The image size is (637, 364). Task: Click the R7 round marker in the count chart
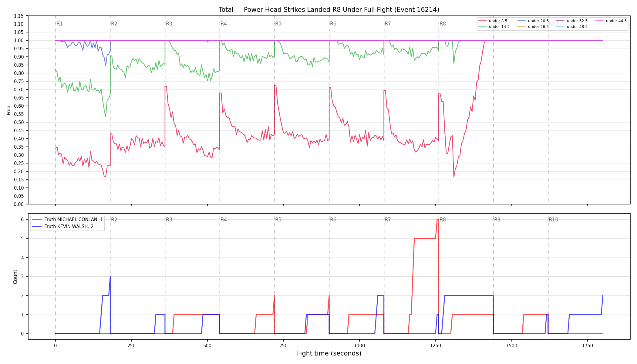(x=388, y=220)
